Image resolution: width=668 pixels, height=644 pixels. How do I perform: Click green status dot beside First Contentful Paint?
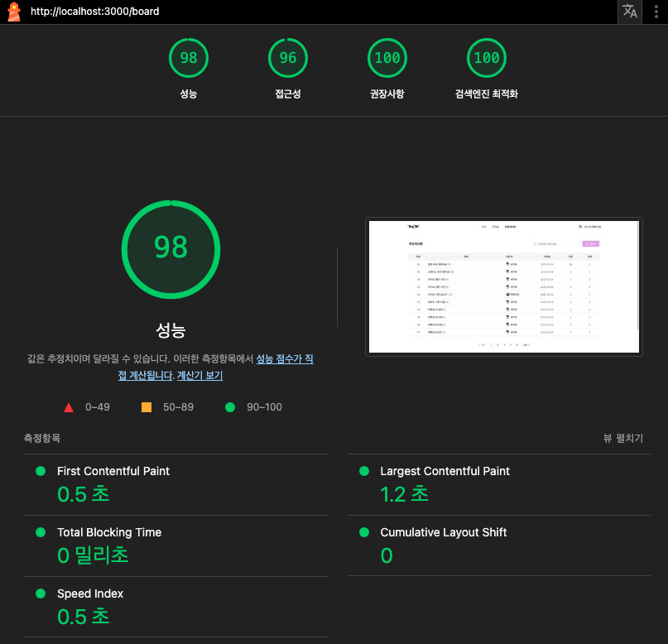coord(41,471)
